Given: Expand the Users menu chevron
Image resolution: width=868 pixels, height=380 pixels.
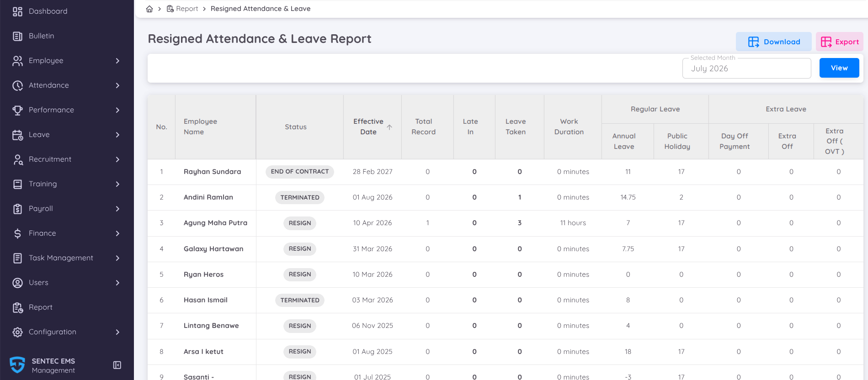Looking at the screenshot, I should pyautogui.click(x=117, y=283).
